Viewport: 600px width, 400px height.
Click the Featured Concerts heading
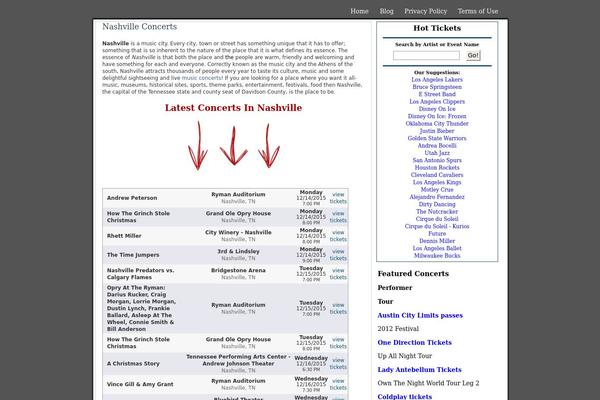413,274
